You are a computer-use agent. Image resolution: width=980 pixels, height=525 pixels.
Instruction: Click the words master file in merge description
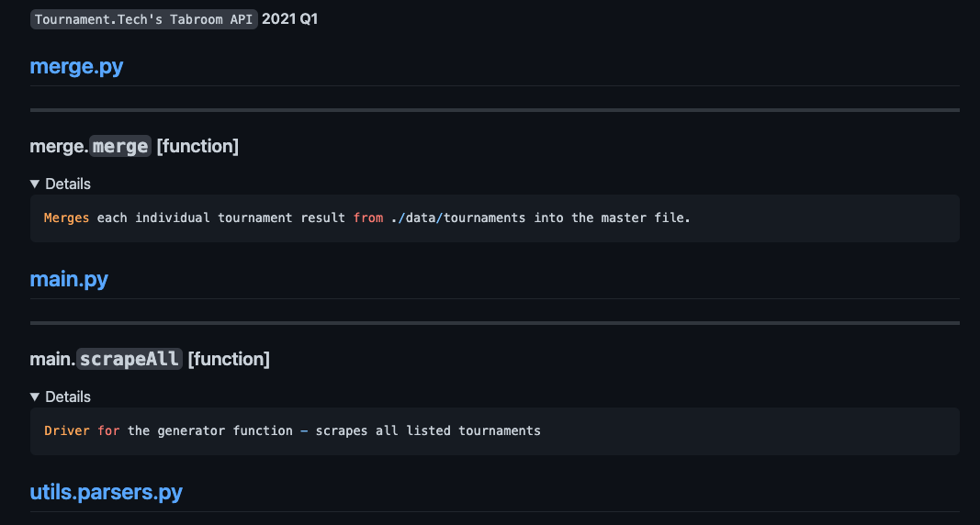click(x=646, y=218)
